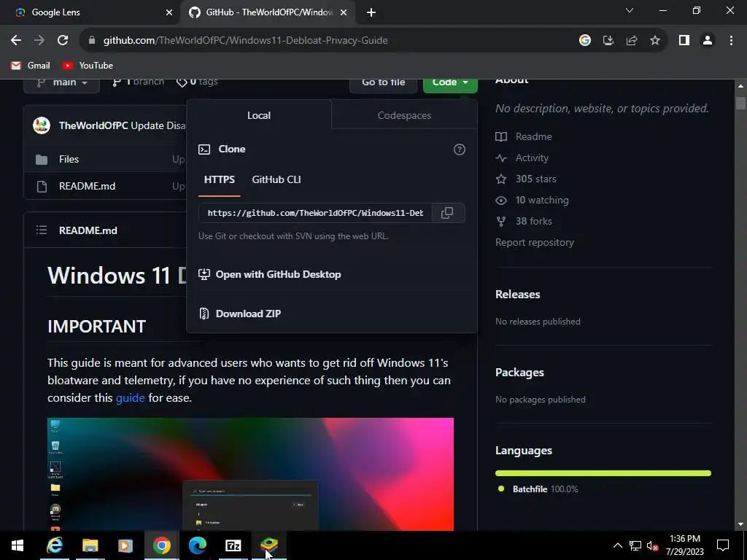Click the 0 tags link

tap(197, 82)
